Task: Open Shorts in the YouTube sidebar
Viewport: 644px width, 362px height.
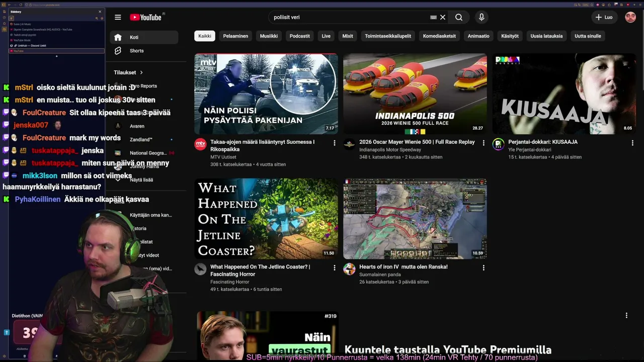Action: (145, 51)
